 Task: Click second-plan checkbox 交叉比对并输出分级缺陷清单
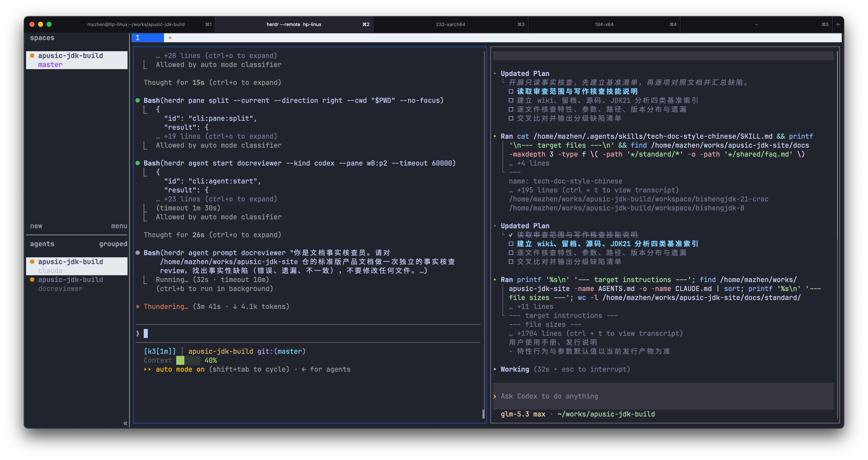coord(511,261)
